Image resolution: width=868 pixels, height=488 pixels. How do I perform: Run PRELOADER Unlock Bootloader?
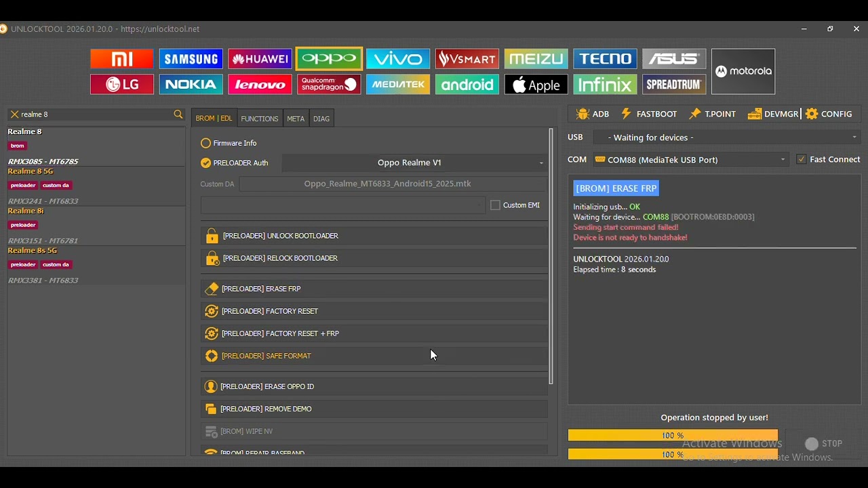pyautogui.click(x=374, y=236)
